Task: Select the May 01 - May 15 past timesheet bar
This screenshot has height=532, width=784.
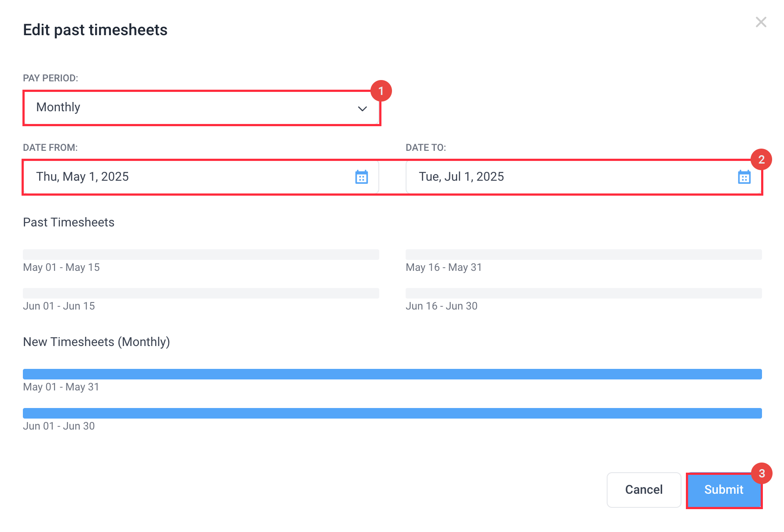Action: click(x=201, y=255)
